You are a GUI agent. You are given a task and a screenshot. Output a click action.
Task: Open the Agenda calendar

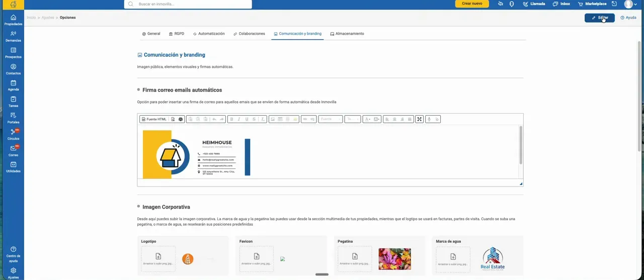pyautogui.click(x=13, y=85)
